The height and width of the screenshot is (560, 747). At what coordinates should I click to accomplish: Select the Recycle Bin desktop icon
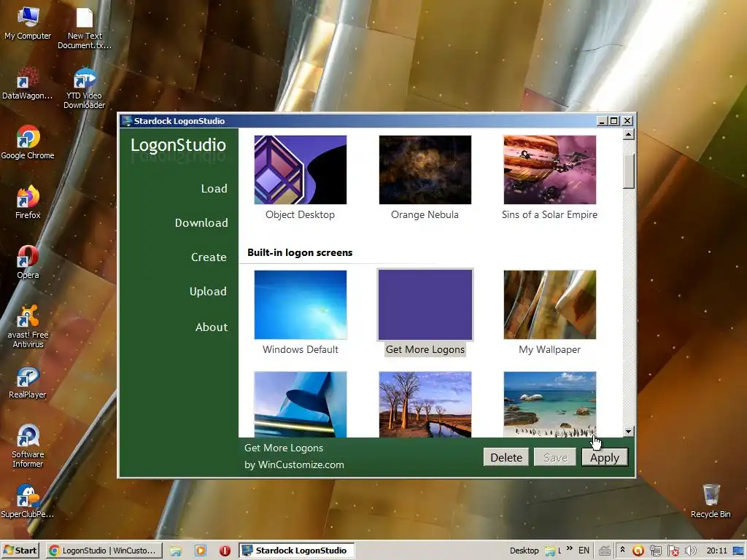[x=711, y=502]
